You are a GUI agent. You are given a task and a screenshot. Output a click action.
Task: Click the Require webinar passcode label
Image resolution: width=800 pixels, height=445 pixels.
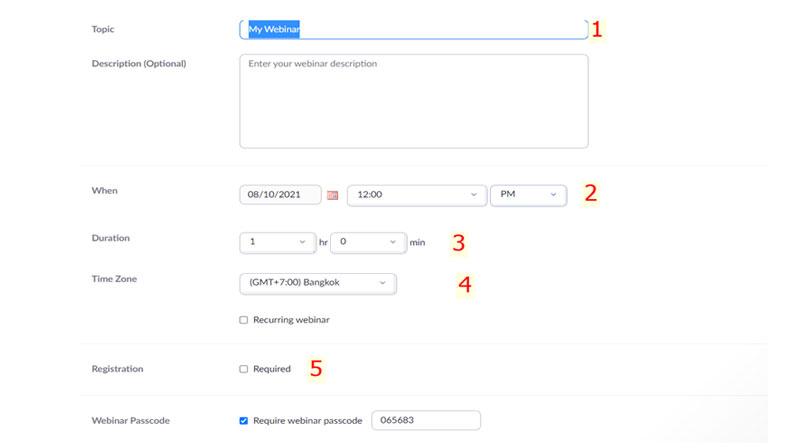tap(308, 421)
